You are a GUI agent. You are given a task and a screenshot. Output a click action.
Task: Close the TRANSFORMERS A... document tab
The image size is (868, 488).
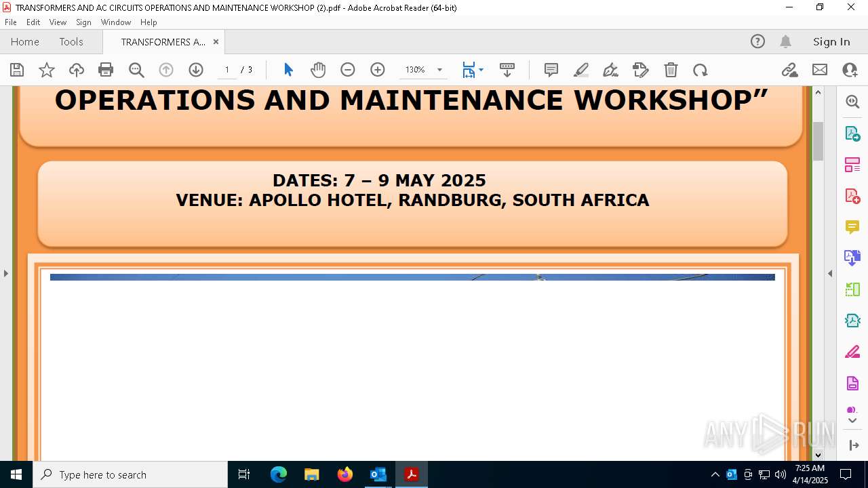pyautogui.click(x=216, y=42)
